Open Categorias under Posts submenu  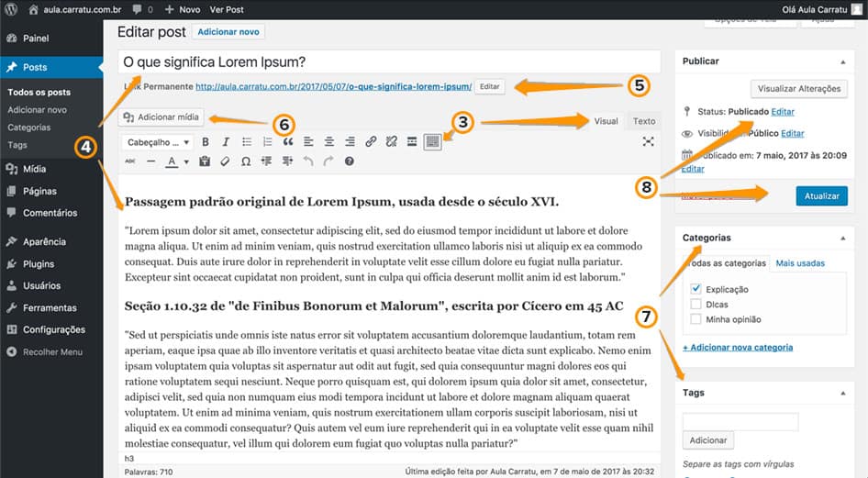point(28,128)
